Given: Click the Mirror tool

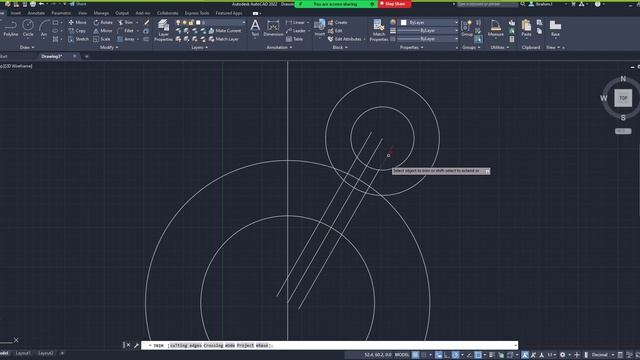Looking at the screenshot, I should (x=102, y=31).
